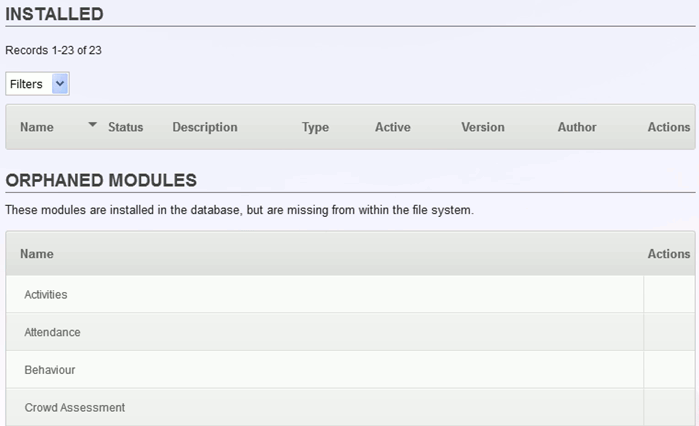Select the Crowd Assessment module row
This screenshot has height=426, width=699.
point(325,407)
